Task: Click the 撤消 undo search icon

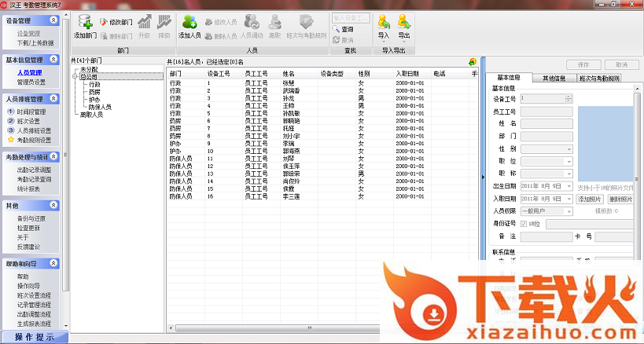Action: (x=336, y=40)
